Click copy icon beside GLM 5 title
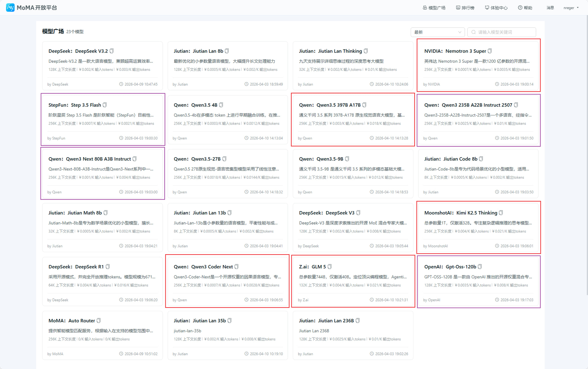This screenshot has height=369, width=588. (330, 267)
